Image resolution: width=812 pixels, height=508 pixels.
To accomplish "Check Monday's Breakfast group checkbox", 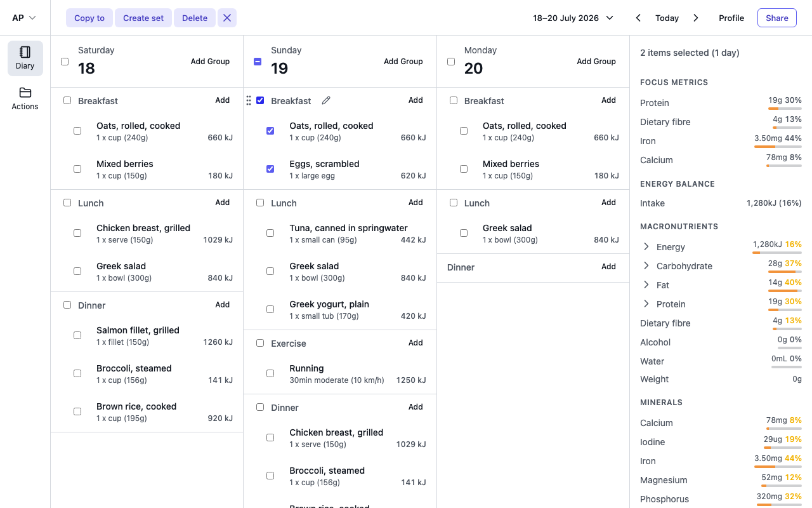I will [x=454, y=100].
